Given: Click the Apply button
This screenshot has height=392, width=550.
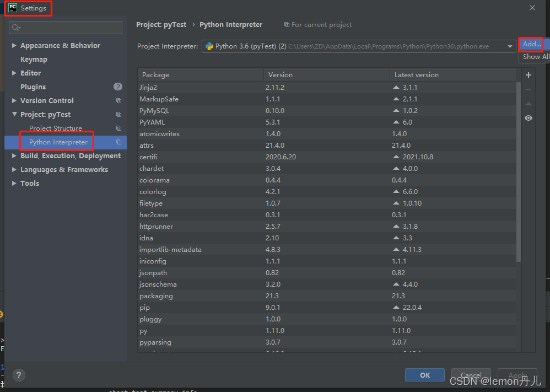Looking at the screenshot, I should (x=517, y=375).
